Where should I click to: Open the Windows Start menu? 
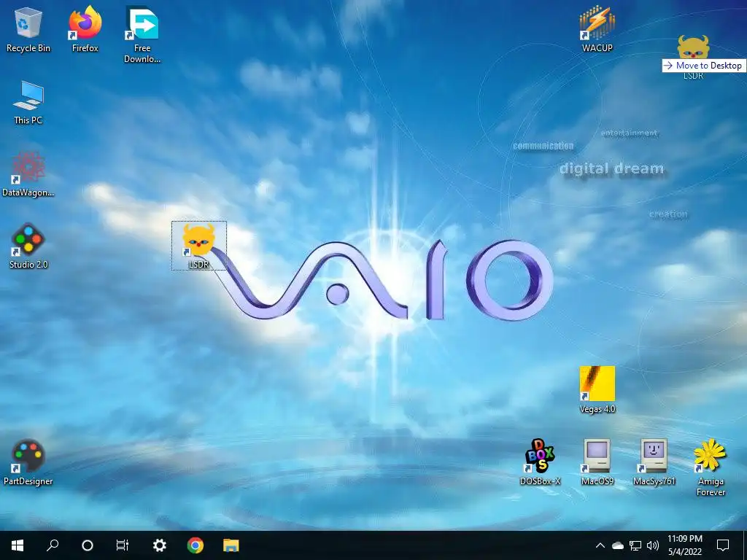point(18,545)
